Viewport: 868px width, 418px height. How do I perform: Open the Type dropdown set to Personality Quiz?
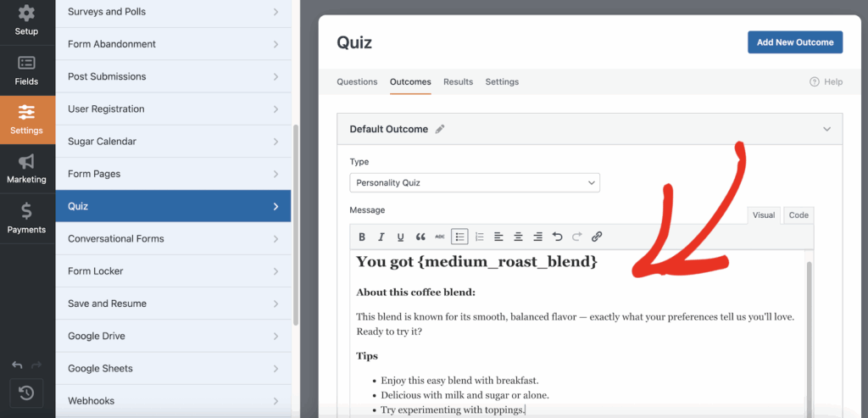[x=474, y=182]
